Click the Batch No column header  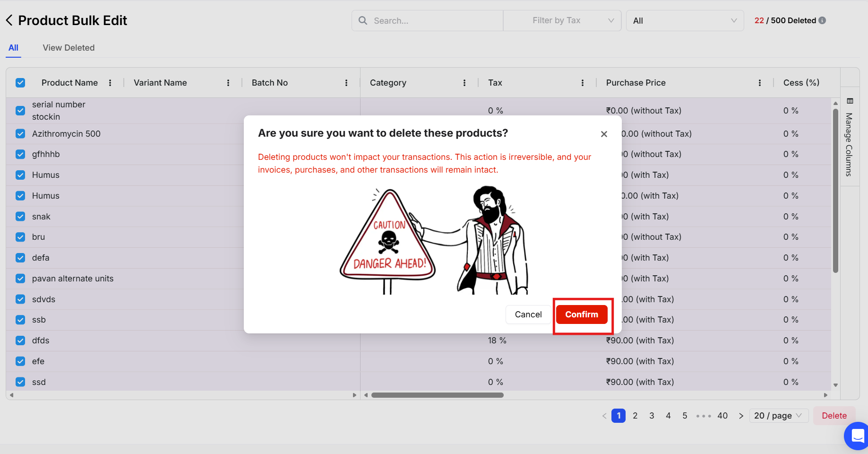coord(270,83)
